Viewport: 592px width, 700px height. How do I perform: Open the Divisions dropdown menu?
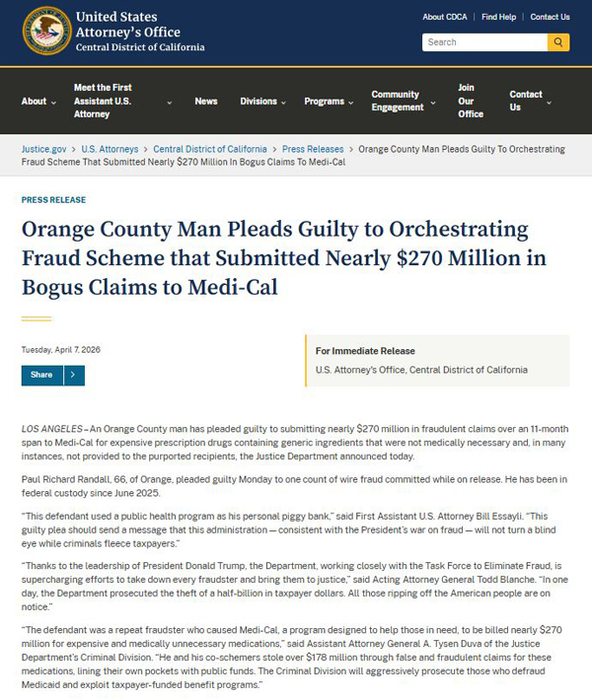(x=264, y=102)
